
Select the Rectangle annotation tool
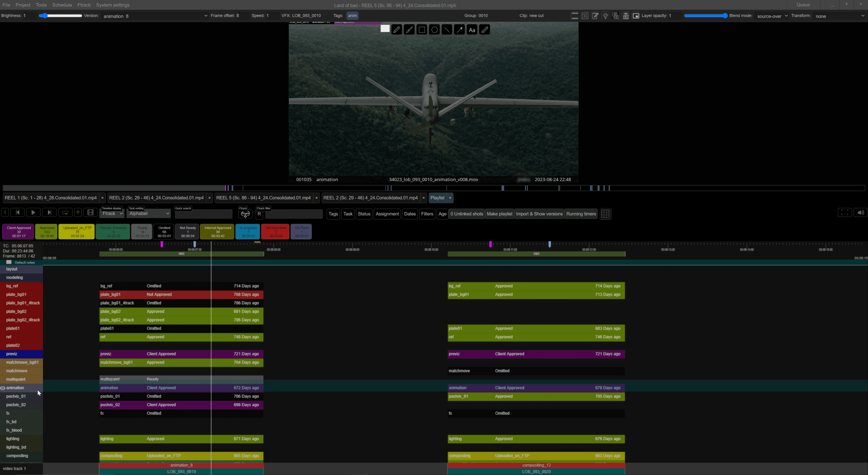[x=421, y=29]
